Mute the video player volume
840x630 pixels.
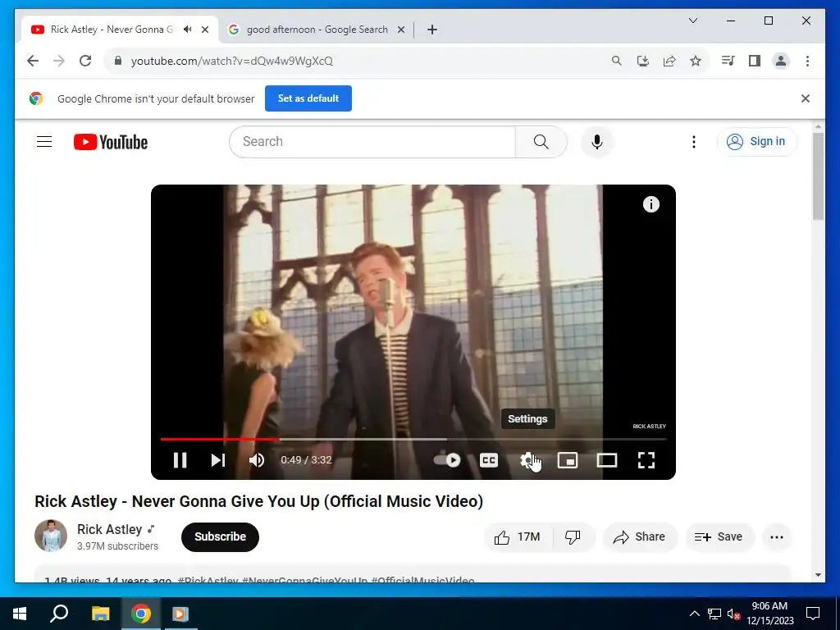[257, 460]
